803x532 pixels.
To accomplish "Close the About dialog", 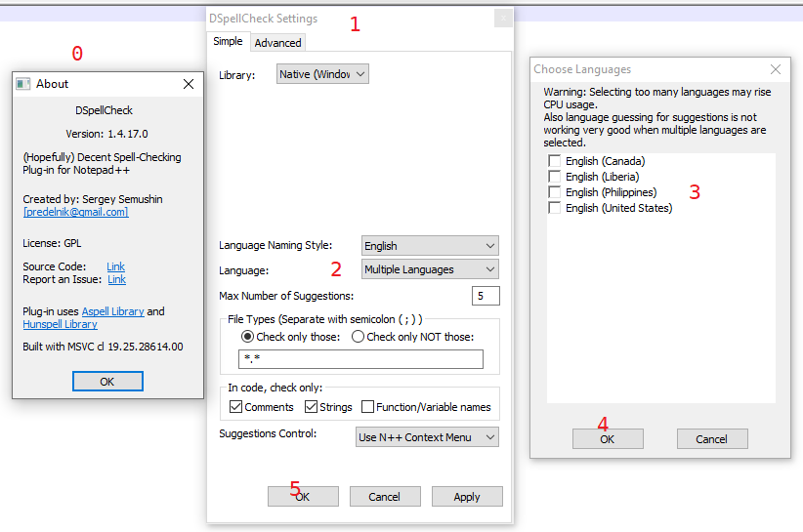I will pyautogui.click(x=189, y=84).
